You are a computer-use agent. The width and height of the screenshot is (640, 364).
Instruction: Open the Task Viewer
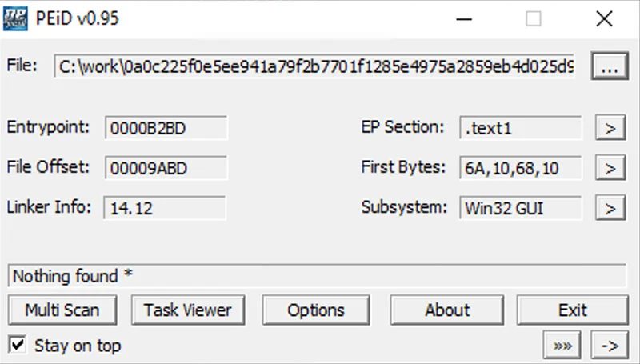pos(188,310)
